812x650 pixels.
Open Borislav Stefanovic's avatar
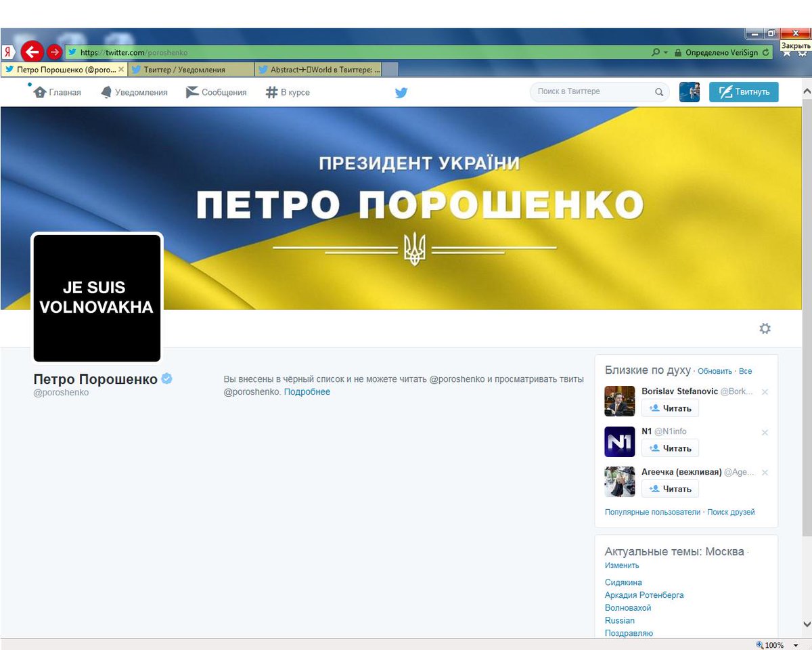coord(619,401)
